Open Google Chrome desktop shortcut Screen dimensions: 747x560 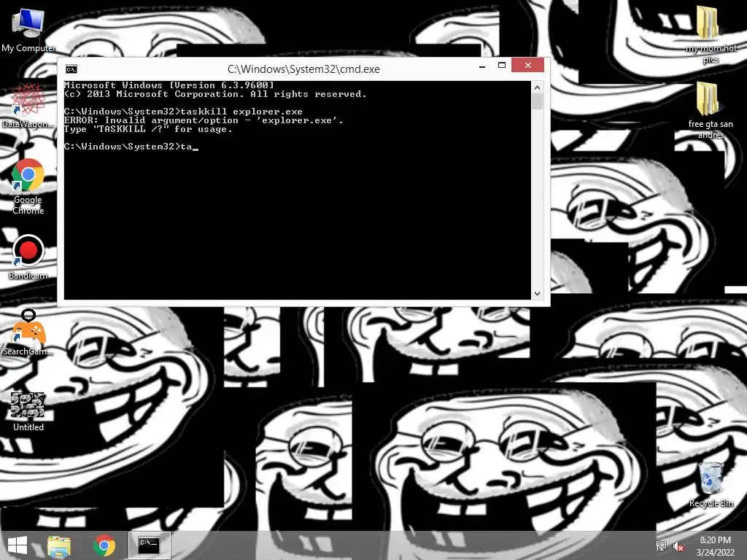click(28, 186)
